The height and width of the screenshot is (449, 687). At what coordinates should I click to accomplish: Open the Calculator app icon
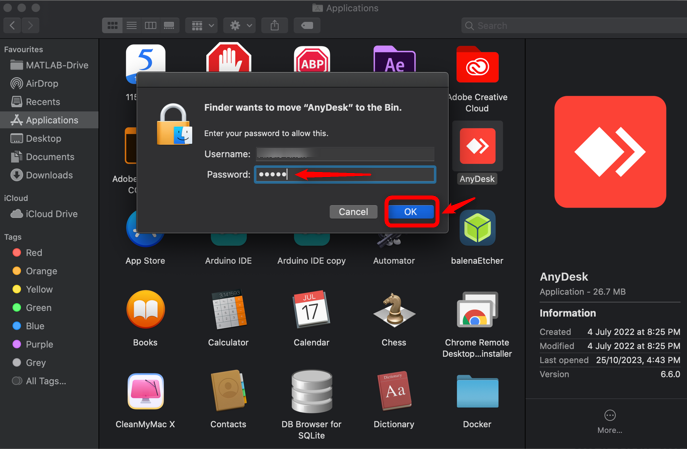pyautogui.click(x=228, y=312)
